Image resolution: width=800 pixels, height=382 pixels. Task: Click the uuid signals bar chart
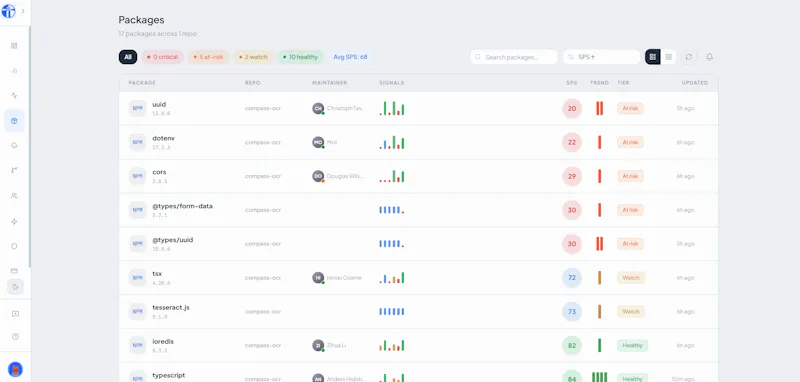coord(392,108)
